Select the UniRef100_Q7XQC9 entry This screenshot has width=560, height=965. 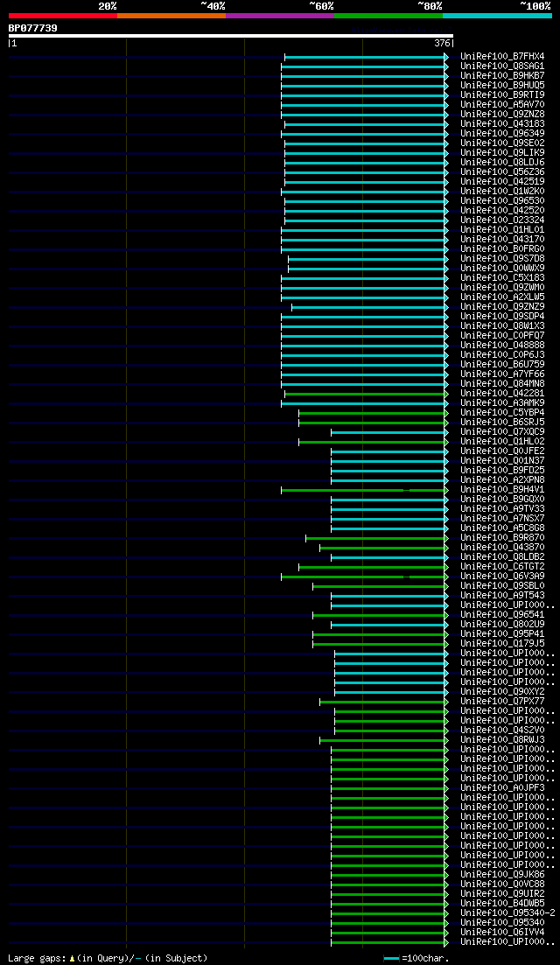[502, 432]
